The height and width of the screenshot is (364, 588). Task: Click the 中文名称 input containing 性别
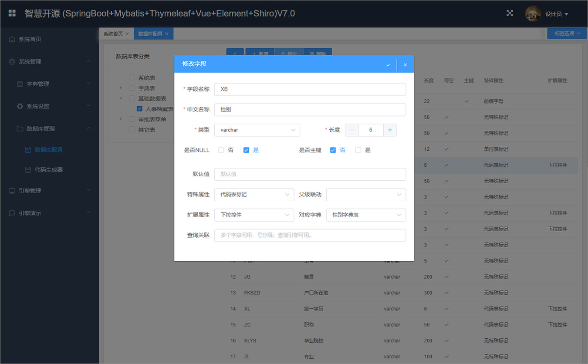(310, 109)
